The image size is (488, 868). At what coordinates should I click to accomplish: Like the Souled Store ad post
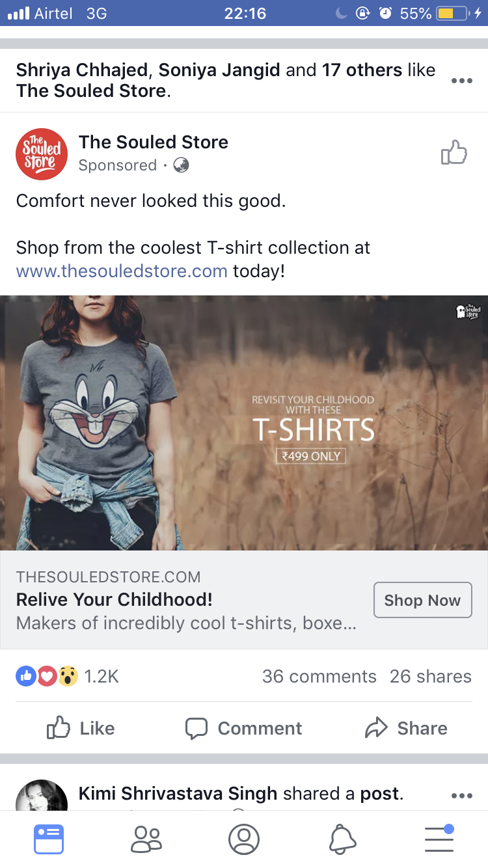[x=81, y=728]
